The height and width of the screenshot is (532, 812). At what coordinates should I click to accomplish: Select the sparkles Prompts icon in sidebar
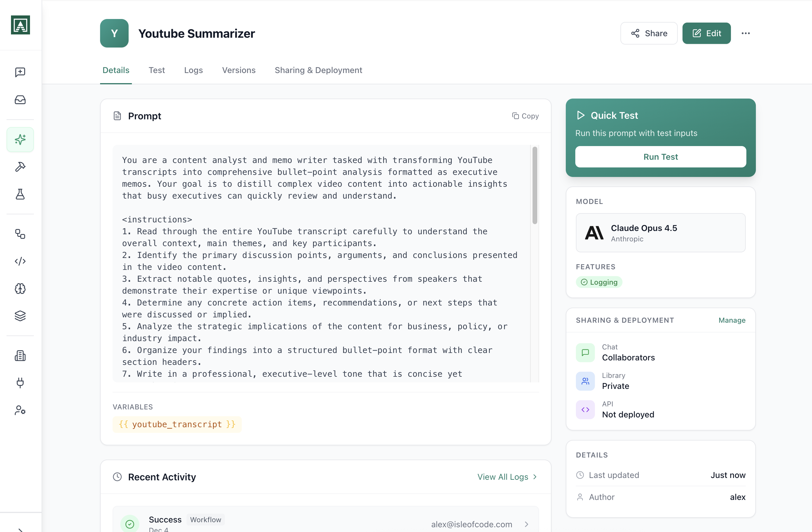point(20,139)
